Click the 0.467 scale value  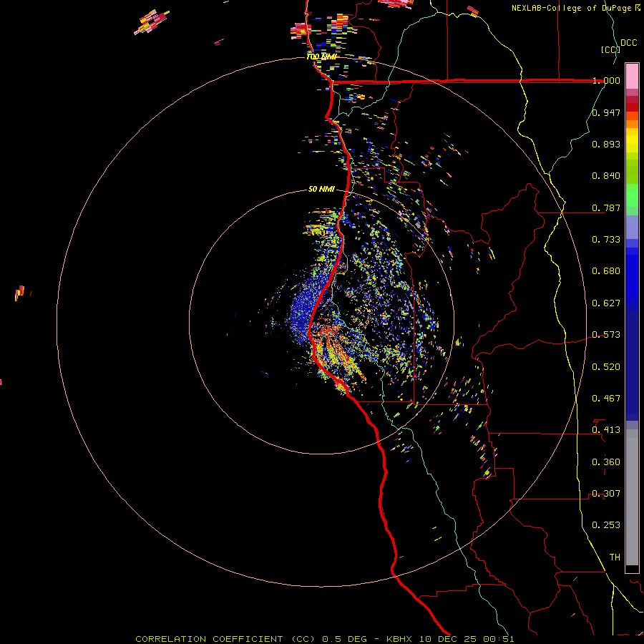point(606,399)
